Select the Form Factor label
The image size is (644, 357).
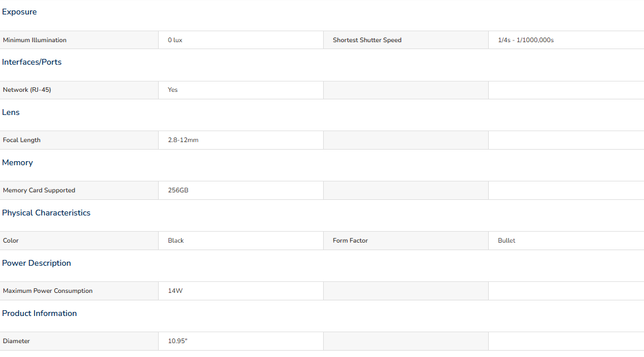coord(350,241)
